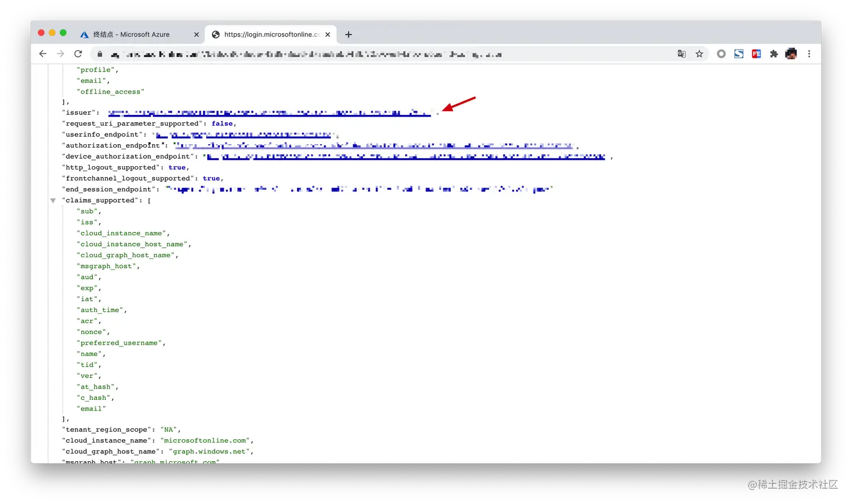852x504 pixels.
Task: Open the gray circle extension icon
Action: (721, 54)
